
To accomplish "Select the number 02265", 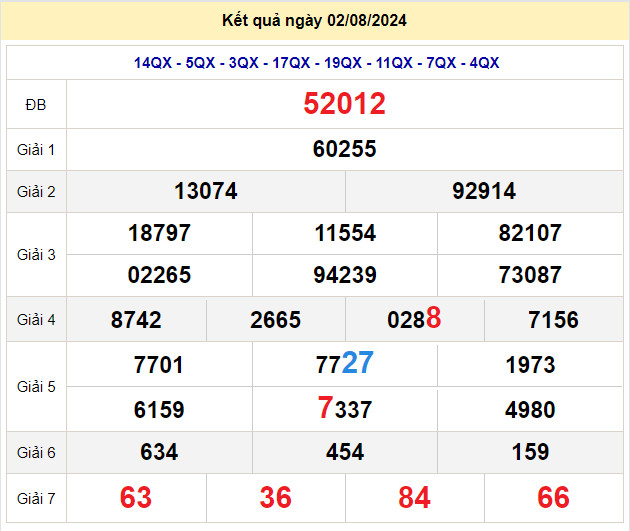I will 159,275.
